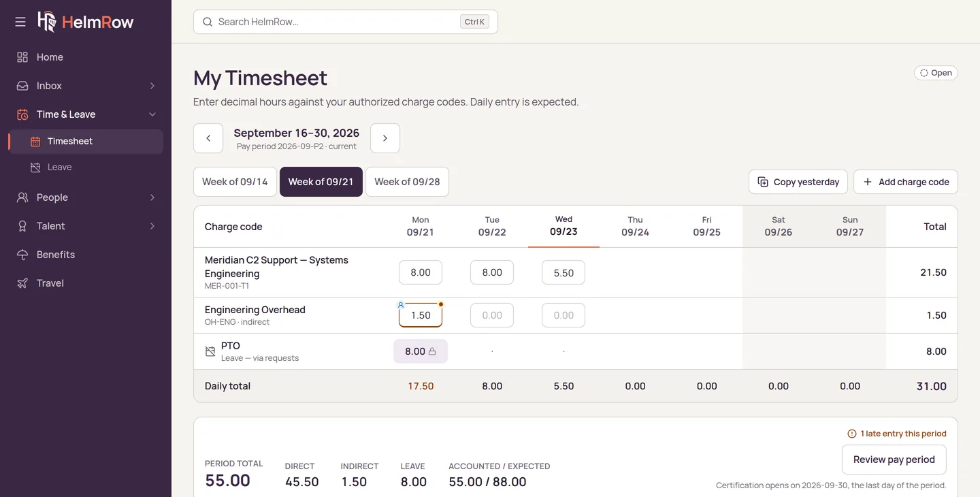Click the HelmRow logo
This screenshot has width=980, height=497.
coord(86,22)
